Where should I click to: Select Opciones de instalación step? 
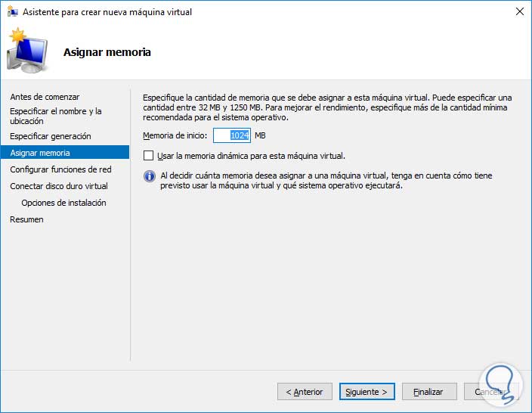pos(63,203)
